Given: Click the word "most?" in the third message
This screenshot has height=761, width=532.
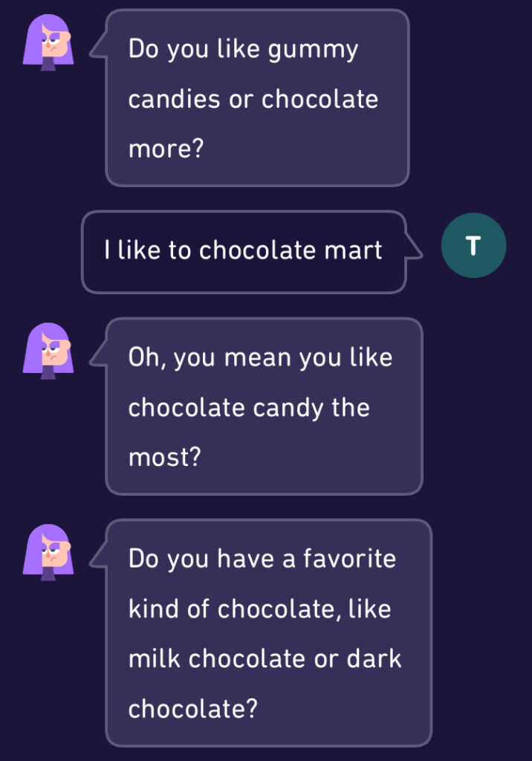Looking at the screenshot, I should click(x=165, y=457).
